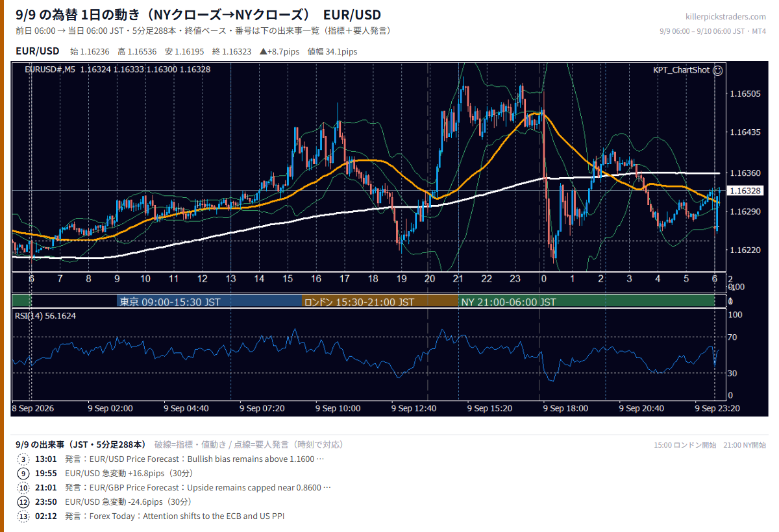The image size is (779, 532).
Task: Click the 前日 06:00 → 当日 06:00 JST subtitle
Action: (x=203, y=30)
